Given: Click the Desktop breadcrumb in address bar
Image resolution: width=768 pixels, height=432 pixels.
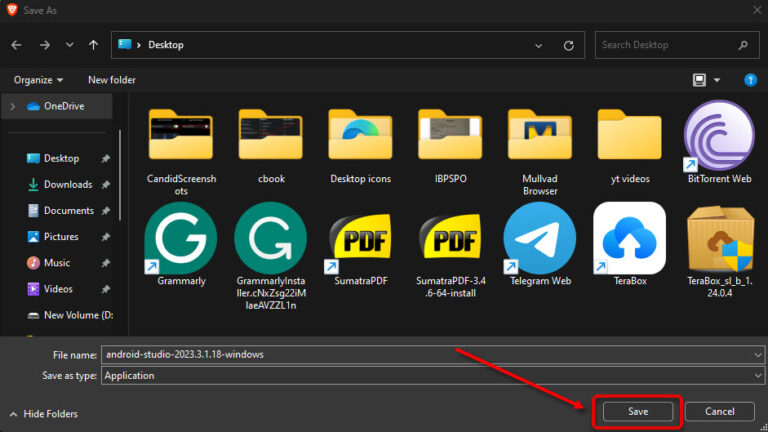Looking at the screenshot, I should tap(166, 45).
